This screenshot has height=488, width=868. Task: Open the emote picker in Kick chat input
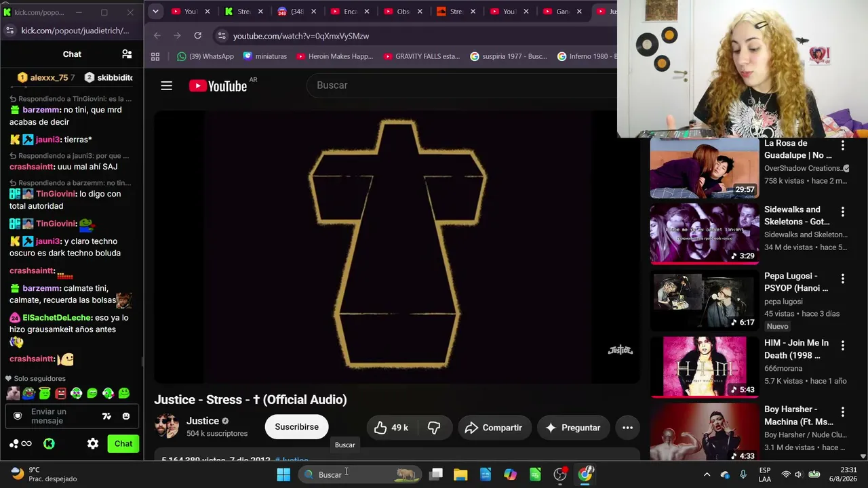126,416
